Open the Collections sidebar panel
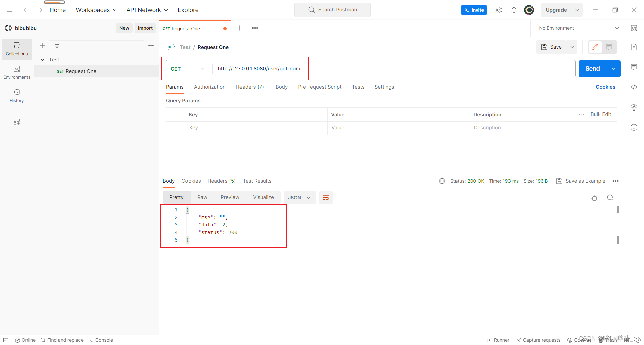Image resolution: width=644 pixels, height=345 pixels. 17,49
